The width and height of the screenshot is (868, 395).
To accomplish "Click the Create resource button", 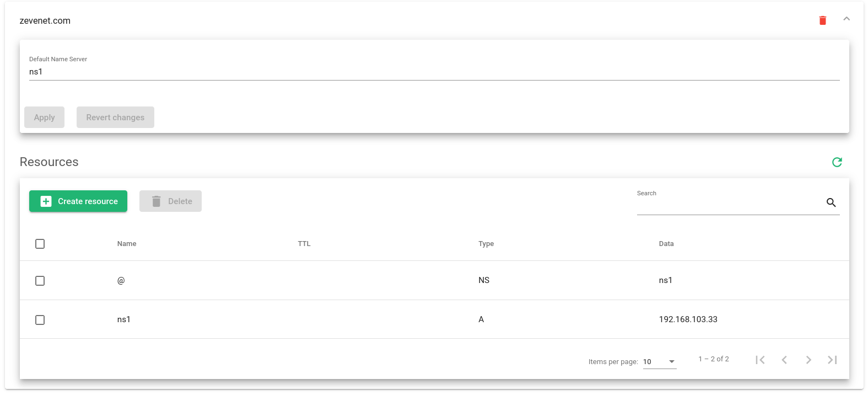I will click(x=78, y=201).
